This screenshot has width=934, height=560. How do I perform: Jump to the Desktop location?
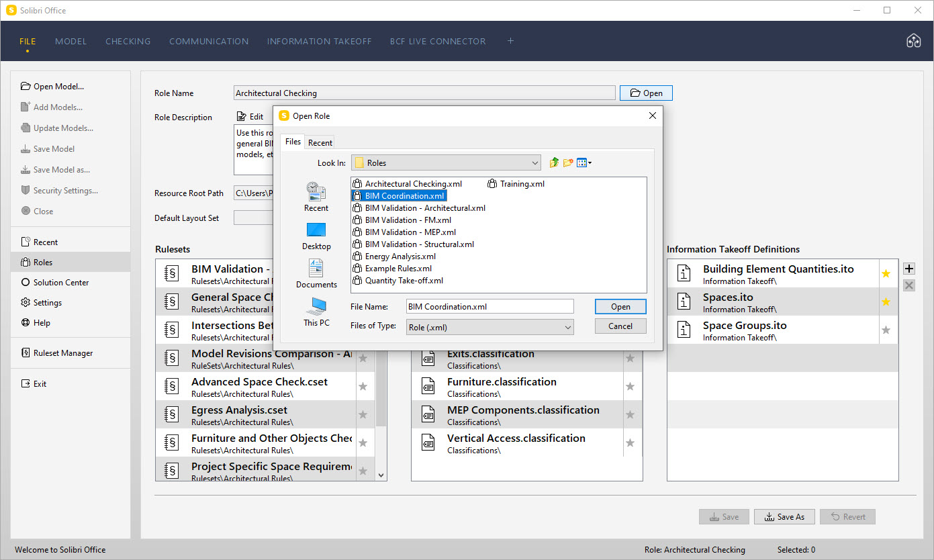point(316,236)
